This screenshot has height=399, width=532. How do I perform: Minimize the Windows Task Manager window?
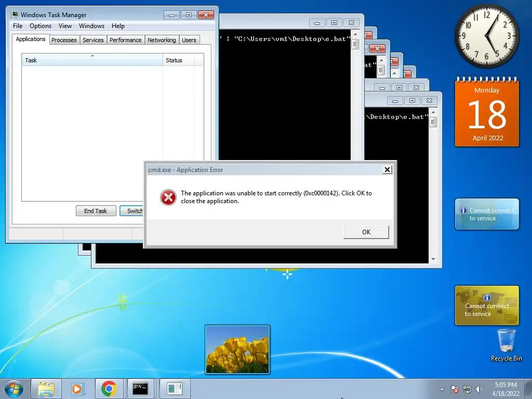coord(171,15)
